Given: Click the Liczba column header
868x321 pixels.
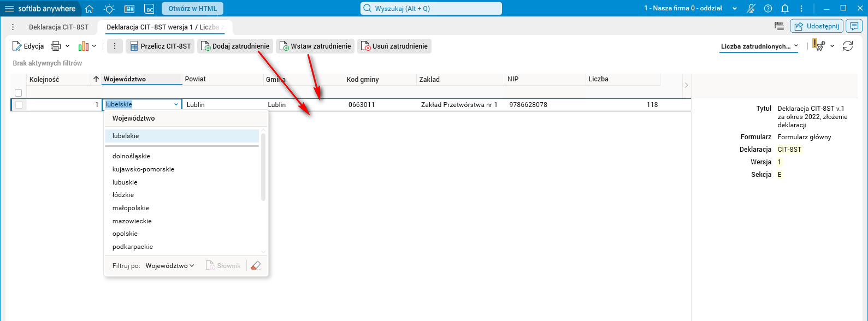Looking at the screenshot, I should click(623, 79).
